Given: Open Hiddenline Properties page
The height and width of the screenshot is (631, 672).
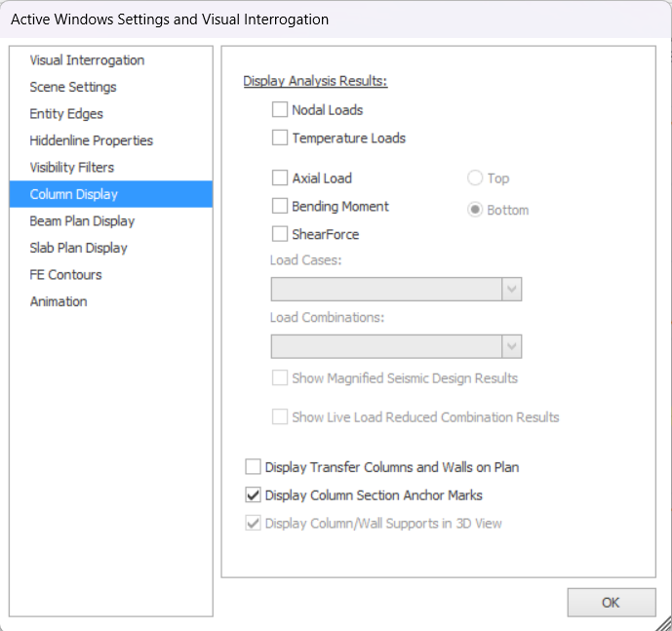Looking at the screenshot, I should tap(91, 140).
